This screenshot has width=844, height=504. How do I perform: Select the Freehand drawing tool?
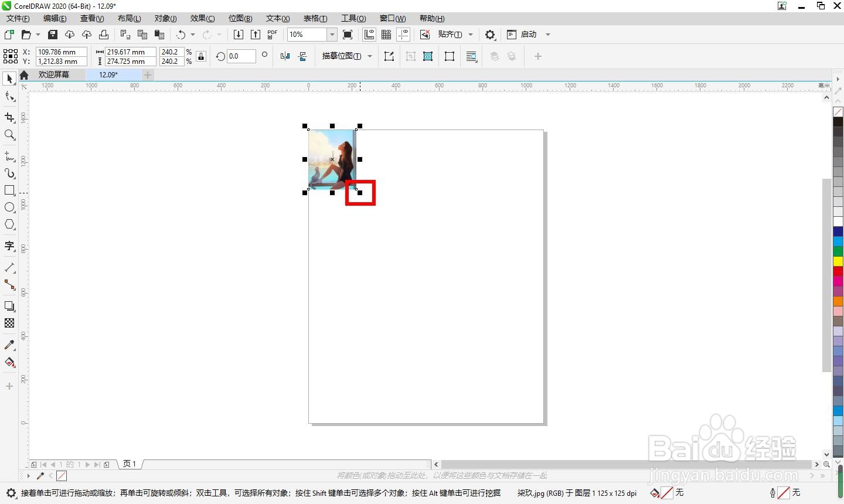[x=9, y=156]
